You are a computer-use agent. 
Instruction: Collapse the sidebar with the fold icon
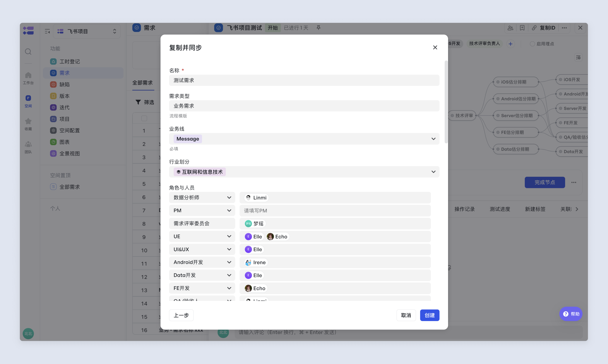coord(47,31)
